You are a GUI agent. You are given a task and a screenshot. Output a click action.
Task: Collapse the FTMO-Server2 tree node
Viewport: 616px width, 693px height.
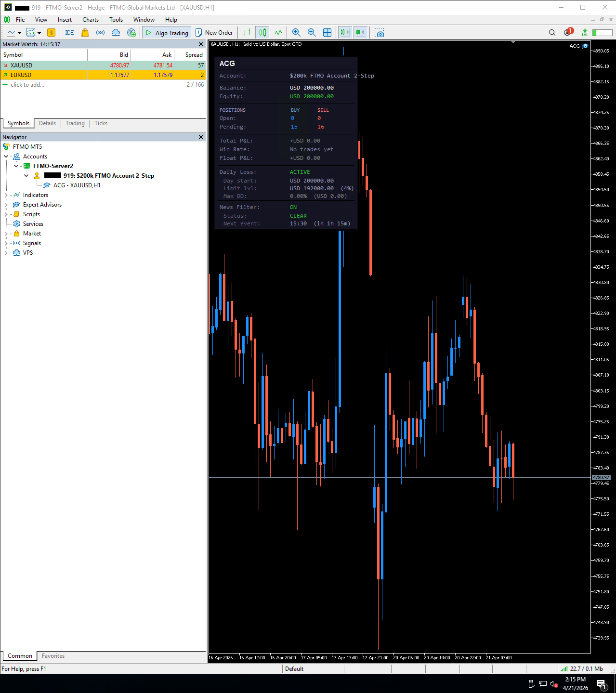tap(16, 166)
